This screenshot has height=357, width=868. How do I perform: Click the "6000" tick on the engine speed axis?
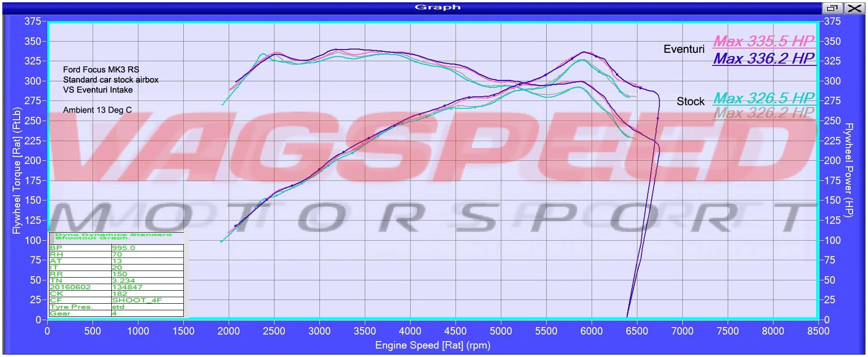(591, 331)
